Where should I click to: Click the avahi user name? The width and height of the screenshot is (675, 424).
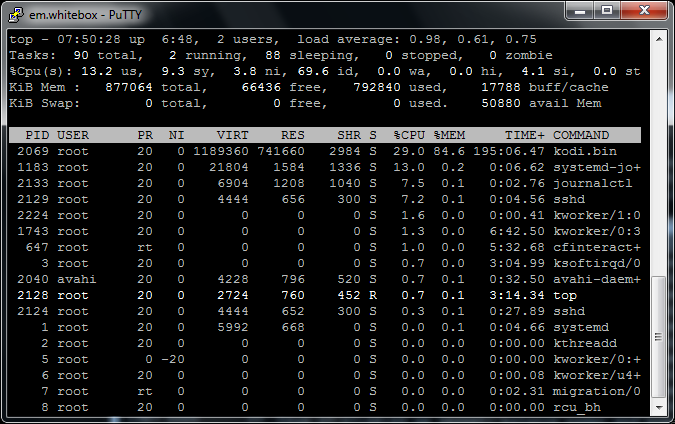click(76, 279)
